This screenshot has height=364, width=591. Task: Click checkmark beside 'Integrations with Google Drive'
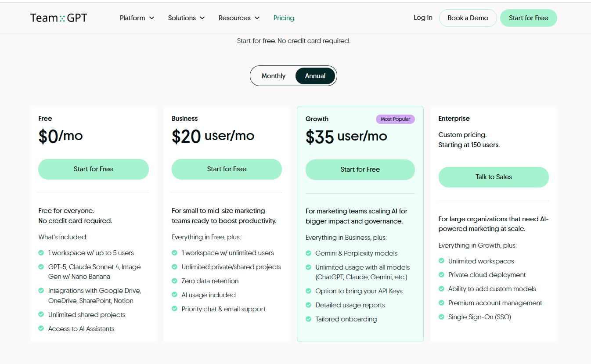pyautogui.click(x=41, y=291)
